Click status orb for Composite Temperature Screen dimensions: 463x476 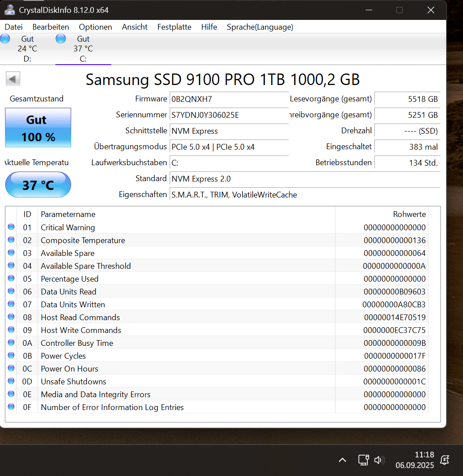[x=11, y=240]
